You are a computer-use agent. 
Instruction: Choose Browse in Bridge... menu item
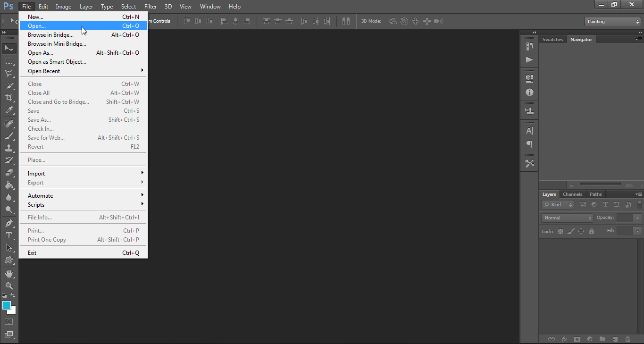click(83, 35)
